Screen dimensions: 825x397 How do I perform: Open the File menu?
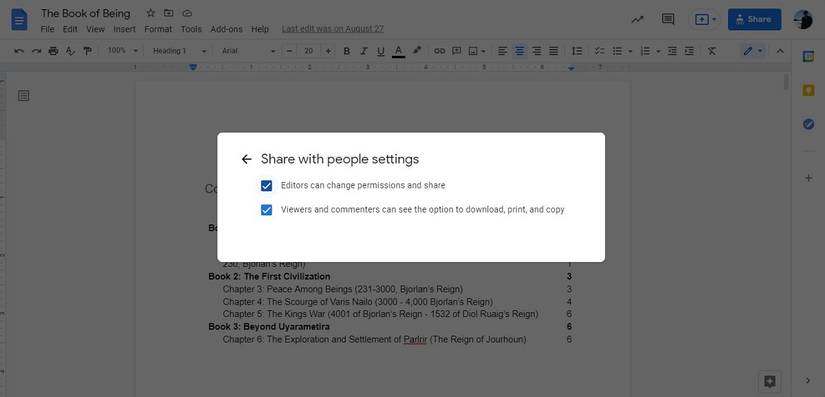coord(47,29)
